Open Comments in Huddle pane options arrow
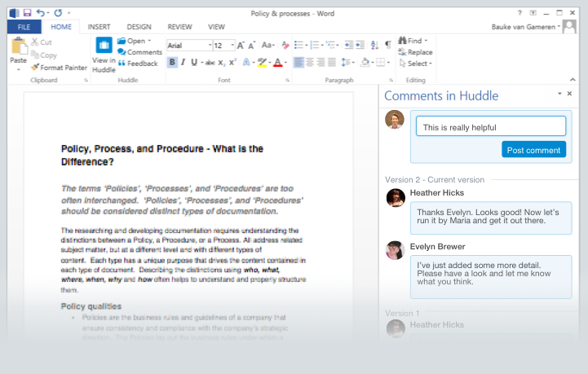 tap(559, 94)
